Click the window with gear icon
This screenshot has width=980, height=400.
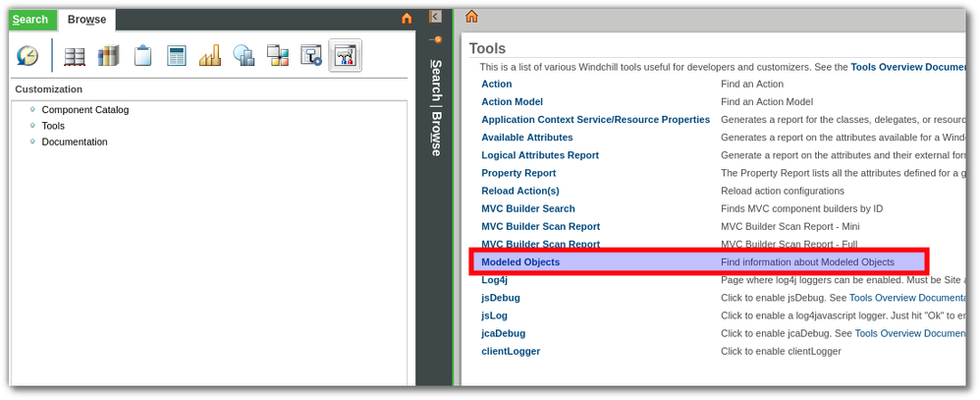[x=311, y=57]
